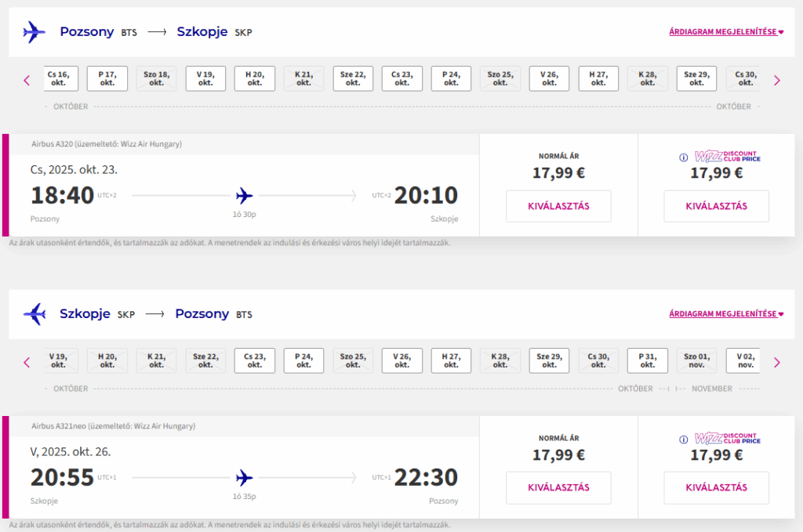This screenshot has width=803, height=532.
Task: Choose Discount Club price for return flight
Action: [717, 487]
